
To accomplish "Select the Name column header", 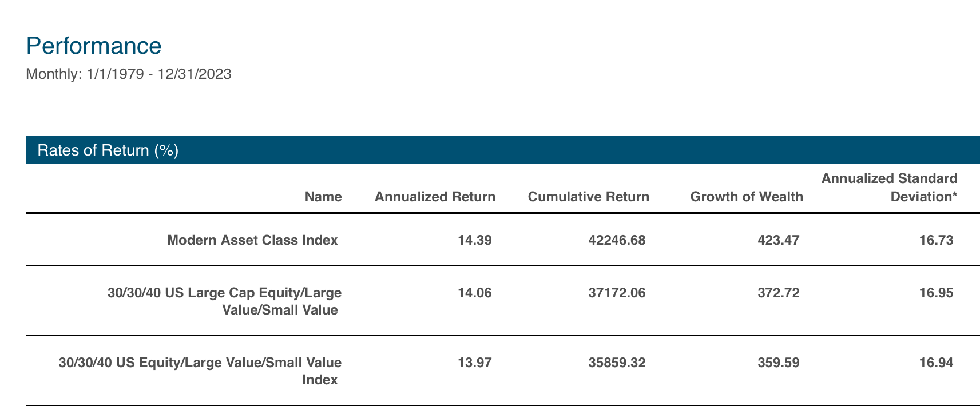I will pos(323,197).
